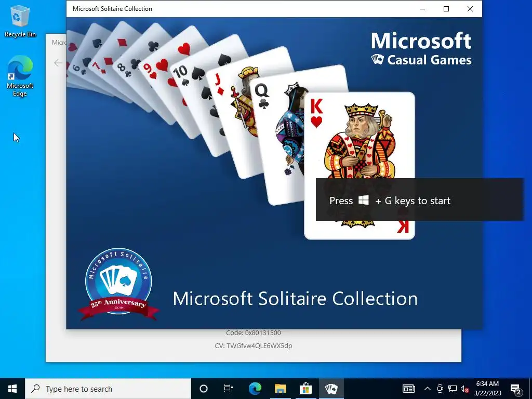Click the Meet Now tray icon

coord(440,389)
